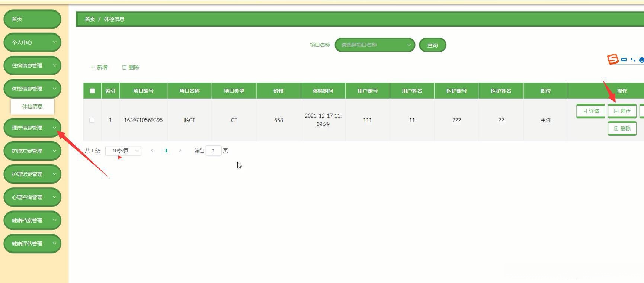Click the 用户账号 column header
The width and height of the screenshot is (644, 283).
point(368,91)
